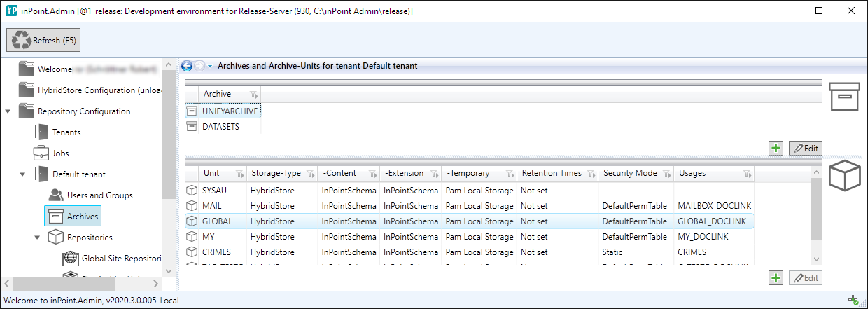Click the Welcome folder icon in tree
Screen dimensions: 868x309
27,69
